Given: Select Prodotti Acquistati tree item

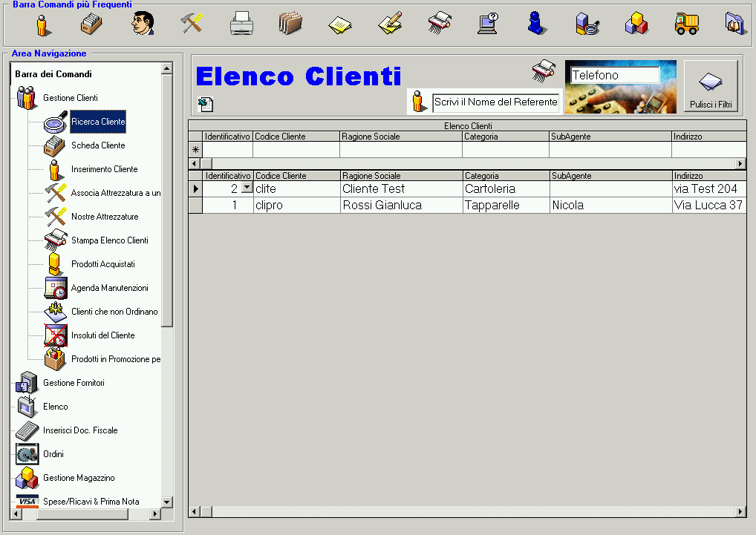Looking at the screenshot, I should pos(102,264).
